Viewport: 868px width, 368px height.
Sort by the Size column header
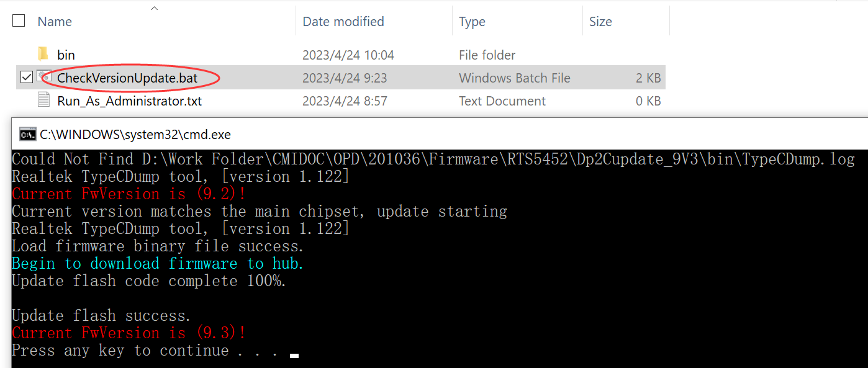coord(600,22)
